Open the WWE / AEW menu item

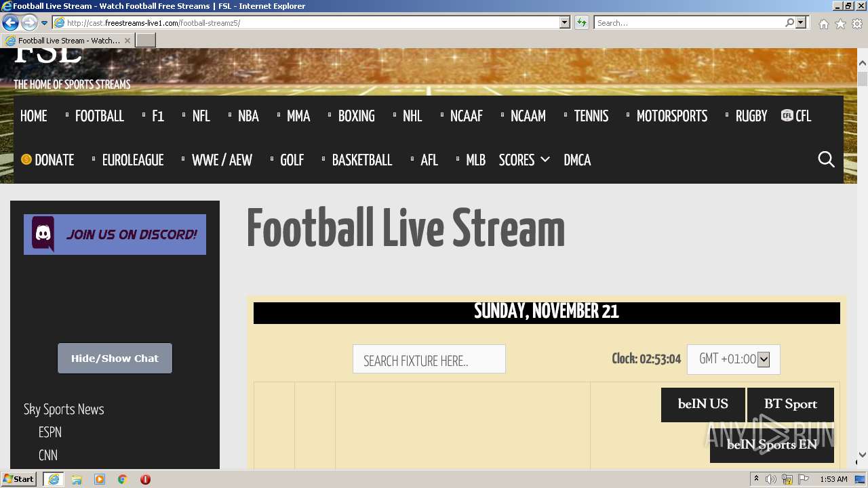222,160
